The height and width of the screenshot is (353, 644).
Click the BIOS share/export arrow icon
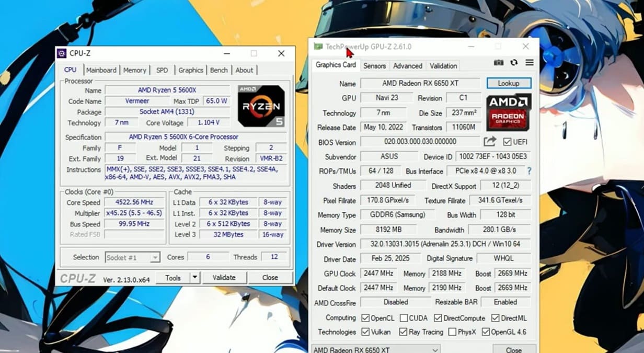click(490, 142)
